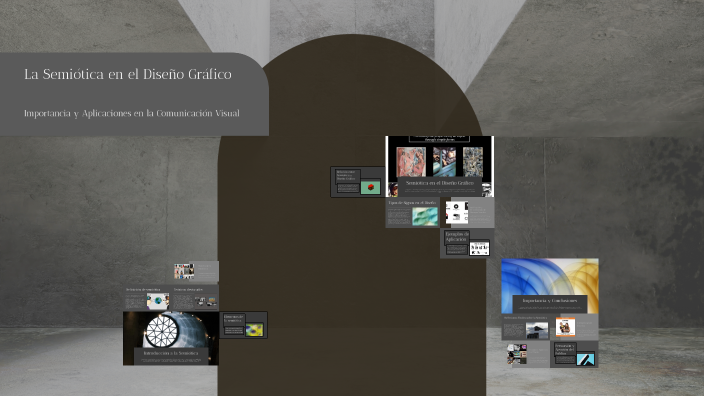Click the yellow-green abstract image thumbnail

tap(254, 330)
